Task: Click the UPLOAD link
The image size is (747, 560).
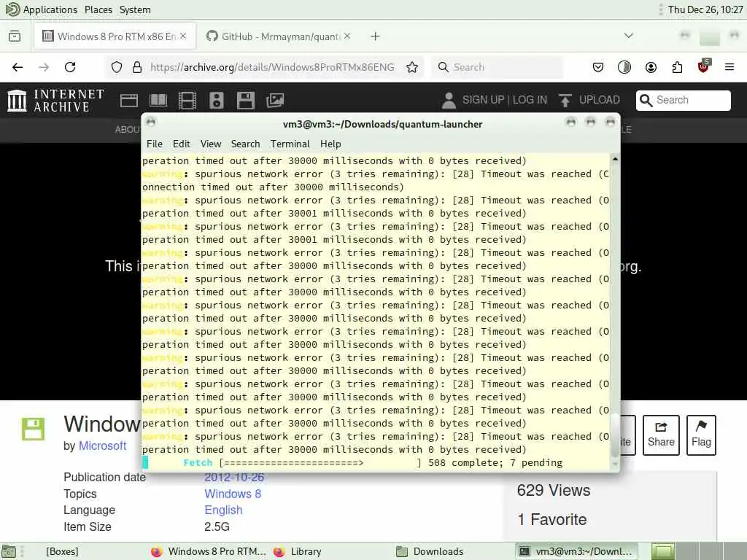Action: click(600, 100)
